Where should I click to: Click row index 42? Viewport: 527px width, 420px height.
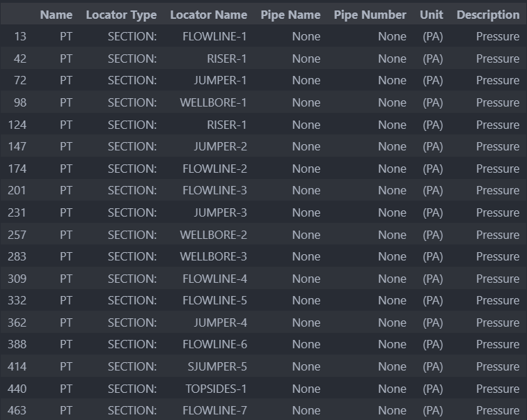pyautogui.click(x=20, y=59)
